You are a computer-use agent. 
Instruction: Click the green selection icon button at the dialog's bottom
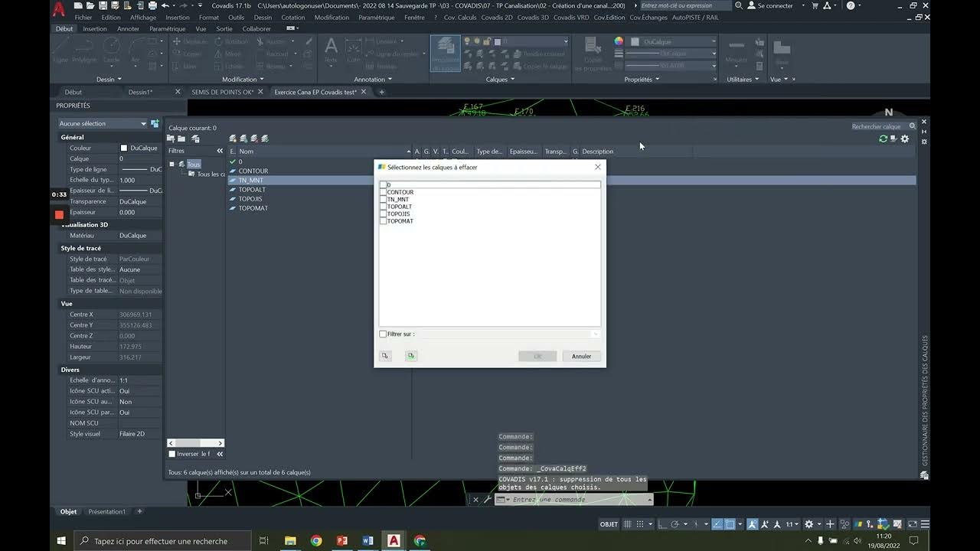click(411, 356)
